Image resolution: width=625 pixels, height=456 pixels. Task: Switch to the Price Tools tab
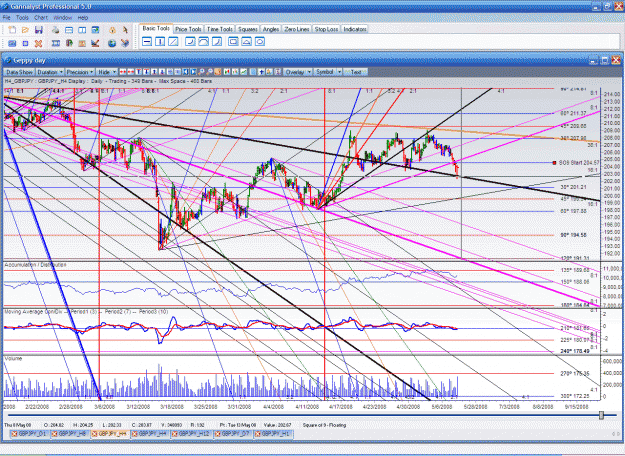pos(188,29)
